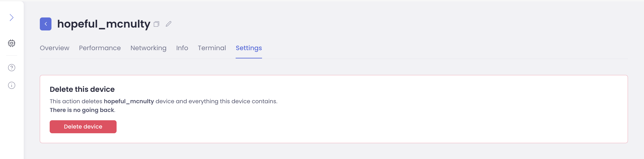Open the Performance tab
Image resolution: width=644 pixels, height=159 pixels.
pyautogui.click(x=100, y=48)
